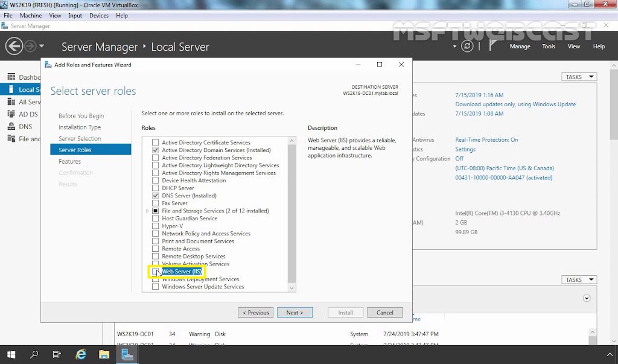Open the Tools menu

point(548,46)
